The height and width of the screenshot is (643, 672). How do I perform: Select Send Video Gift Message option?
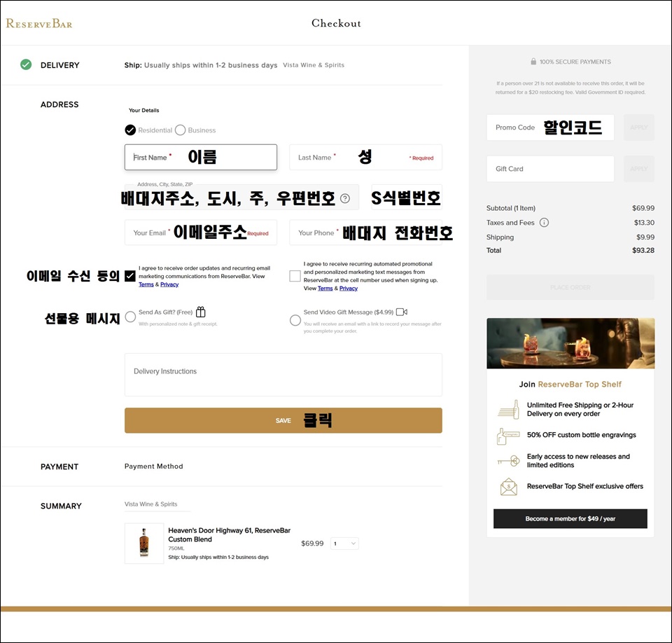[295, 320]
